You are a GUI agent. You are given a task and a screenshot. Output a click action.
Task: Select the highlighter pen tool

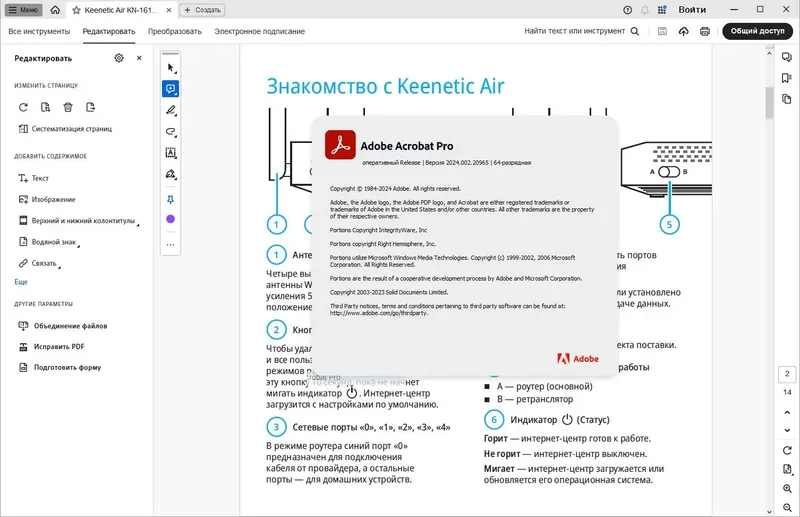pos(170,110)
